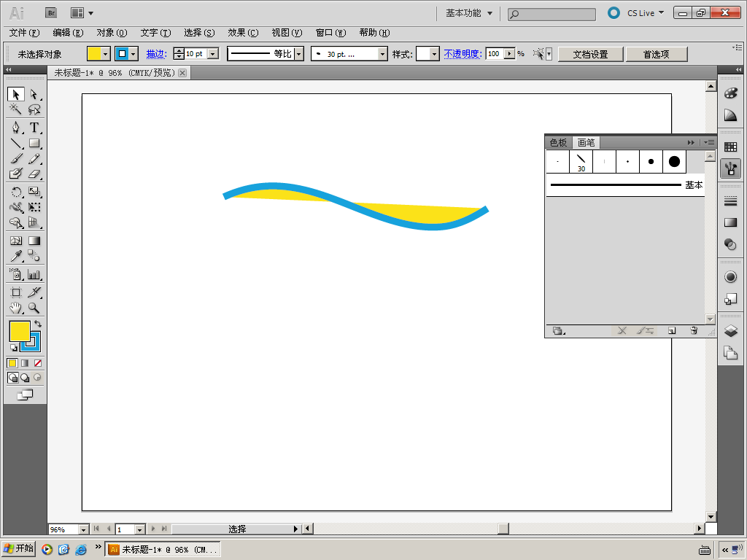747x560 pixels.
Task: Enable Draw Behind mode
Action: pos(25,378)
